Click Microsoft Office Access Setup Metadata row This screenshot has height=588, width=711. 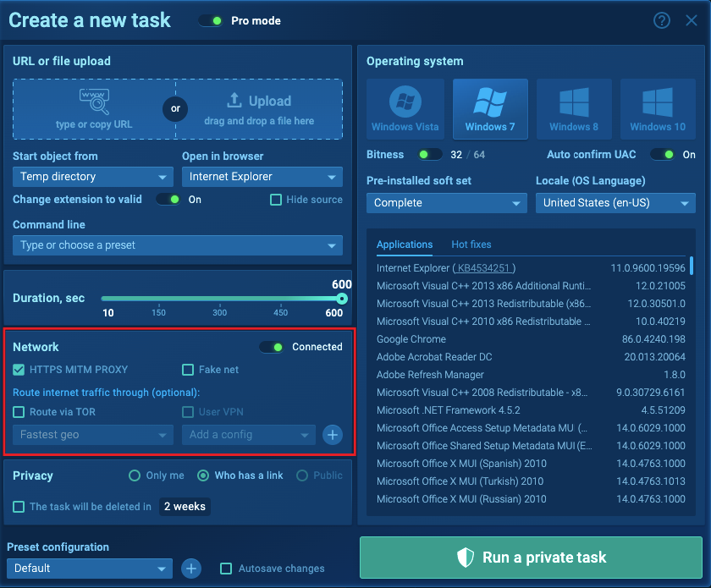tap(531, 427)
